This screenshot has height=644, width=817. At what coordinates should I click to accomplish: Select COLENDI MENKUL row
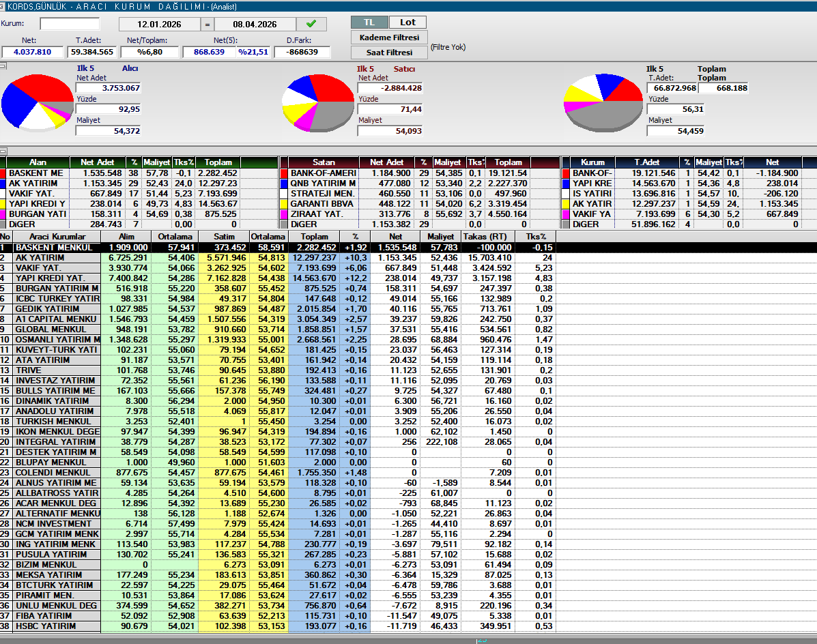click(278, 473)
